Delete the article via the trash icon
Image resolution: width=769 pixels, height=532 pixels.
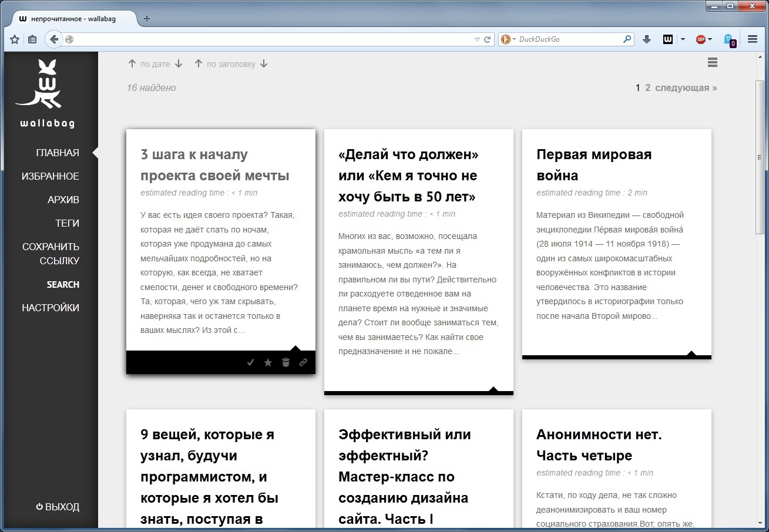click(x=286, y=362)
